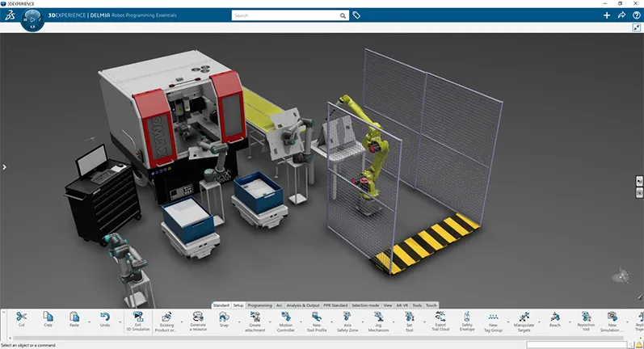The width and height of the screenshot is (644, 349).
Task: Click the Set Tool icon
Action: [x=409, y=317]
